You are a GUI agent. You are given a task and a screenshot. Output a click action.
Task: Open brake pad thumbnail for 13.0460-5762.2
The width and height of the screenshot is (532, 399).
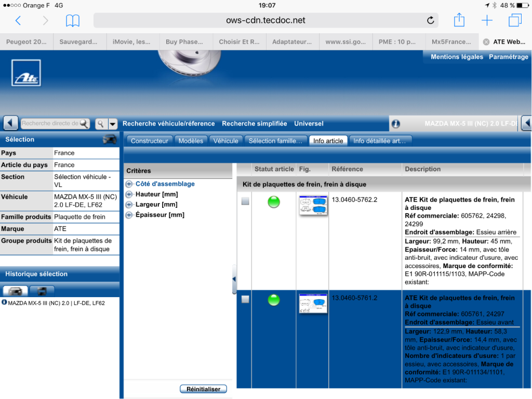[313, 205]
